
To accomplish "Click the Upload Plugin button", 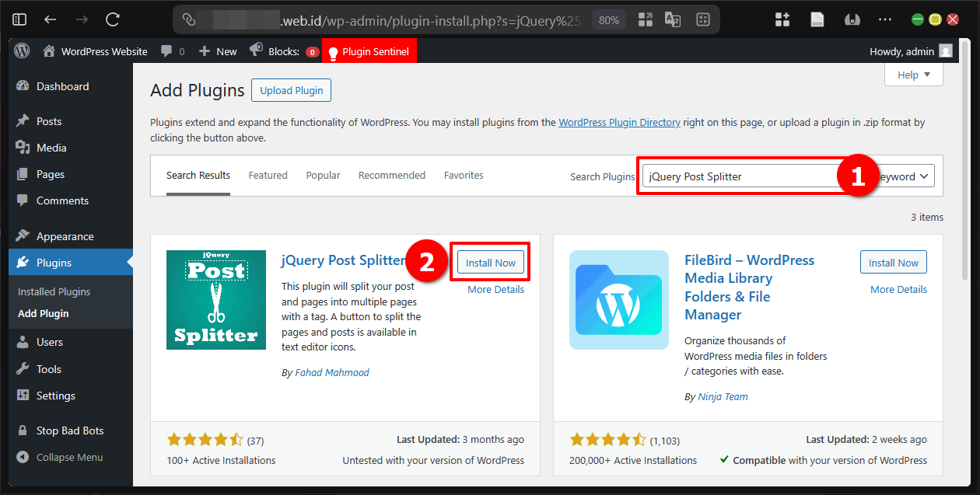I will 291,89.
